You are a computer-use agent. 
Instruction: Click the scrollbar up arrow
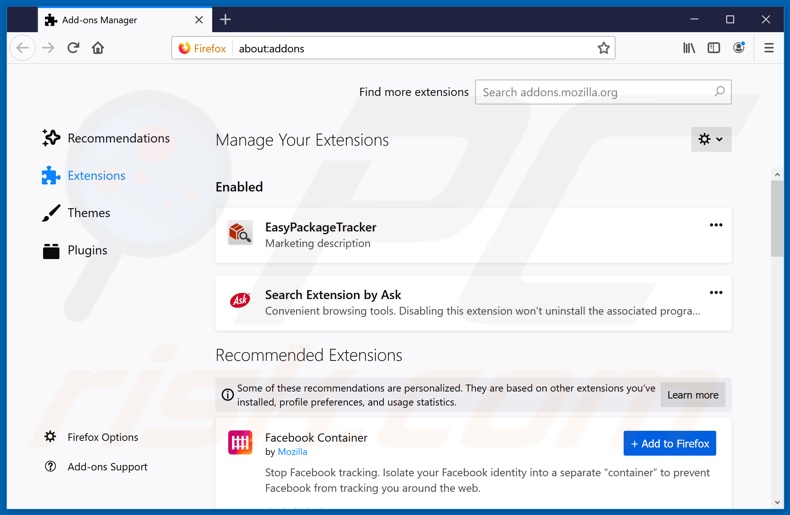pyautogui.click(x=777, y=174)
